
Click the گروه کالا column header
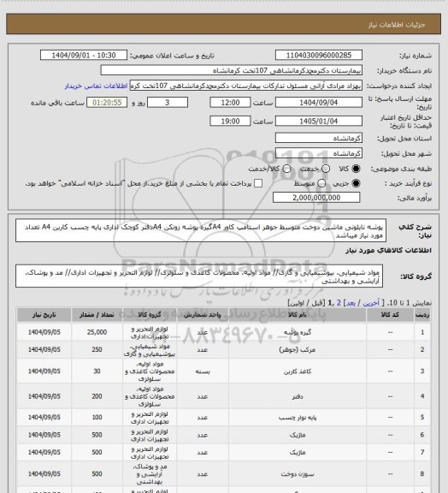[150, 315]
